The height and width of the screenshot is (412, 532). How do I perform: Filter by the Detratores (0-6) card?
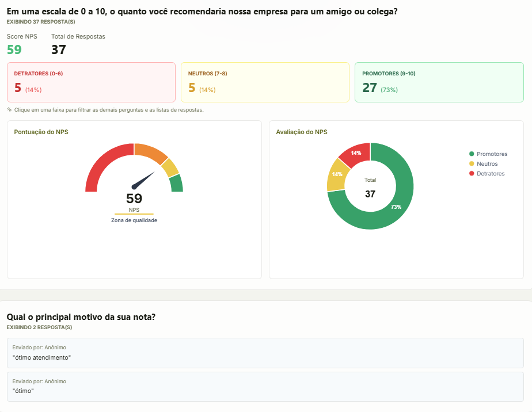pos(91,82)
